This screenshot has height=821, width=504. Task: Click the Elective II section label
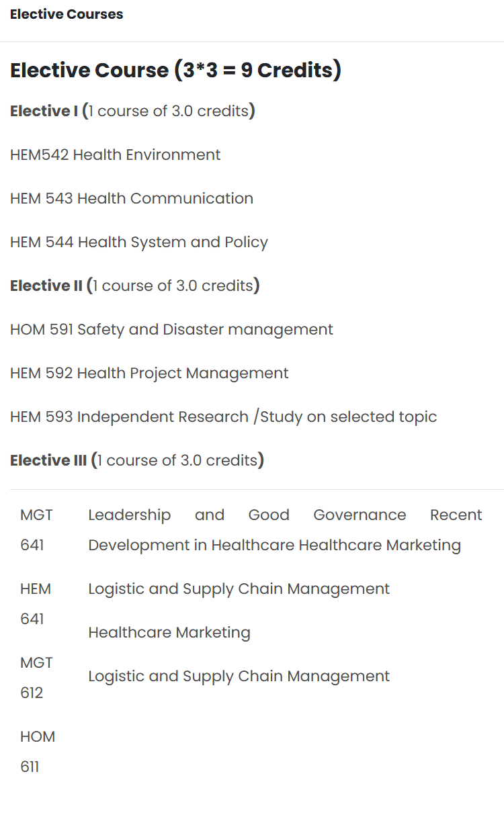pyautogui.click(x=135, y=286)
